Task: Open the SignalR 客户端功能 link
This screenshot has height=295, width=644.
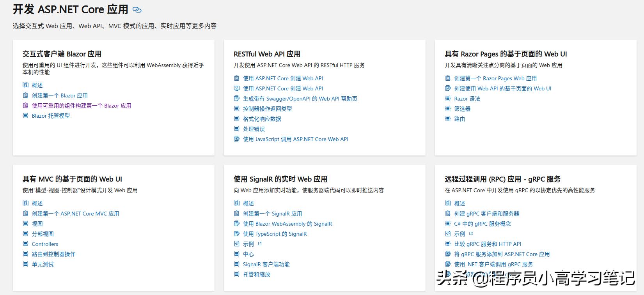Action: (x=266, y=264)
